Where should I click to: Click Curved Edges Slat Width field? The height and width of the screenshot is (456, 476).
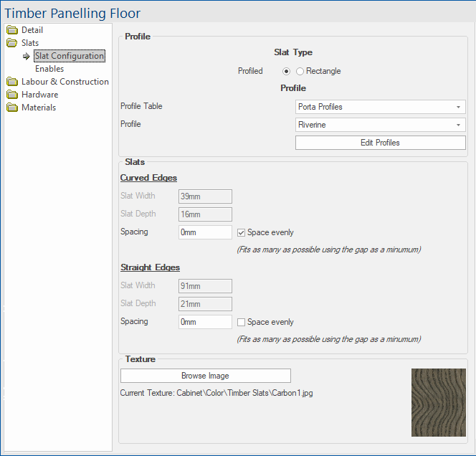205,196
